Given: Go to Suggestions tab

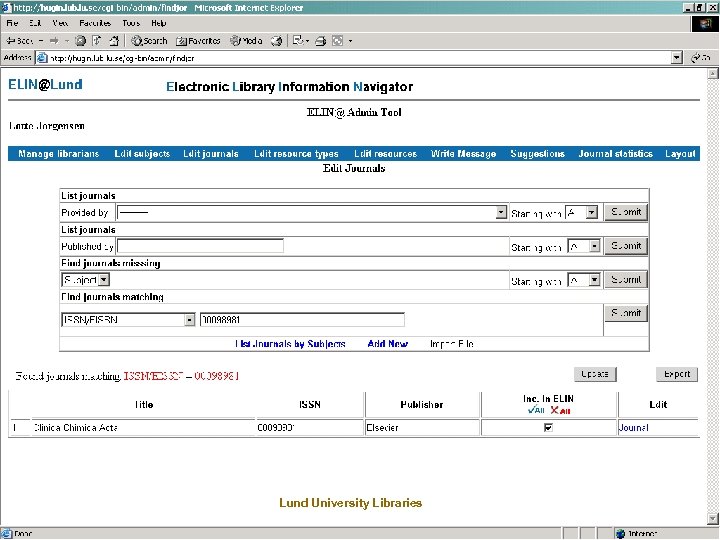Looking at the screenshot, I should 537,154.
